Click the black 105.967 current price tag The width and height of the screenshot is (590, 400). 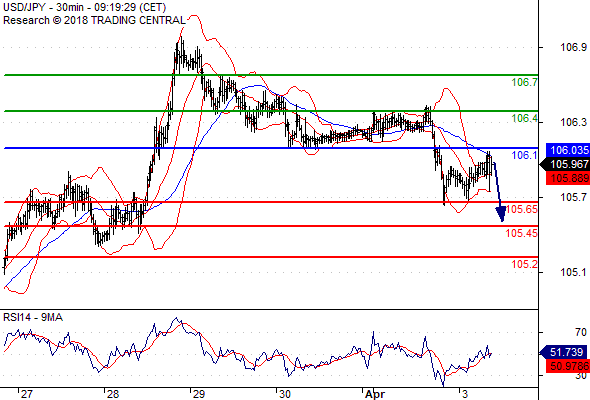pyautogui.click(x=565, y=164)
